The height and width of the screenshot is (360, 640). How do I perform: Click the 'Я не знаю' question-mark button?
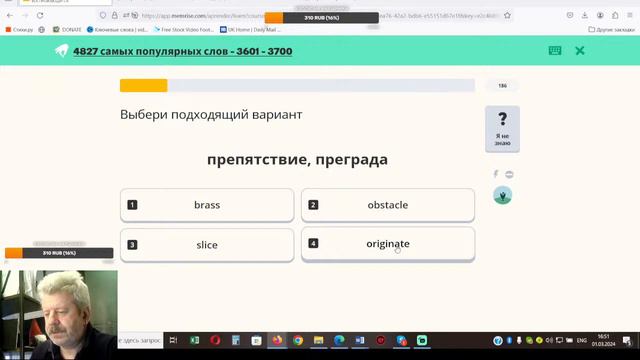click(502, 129)
